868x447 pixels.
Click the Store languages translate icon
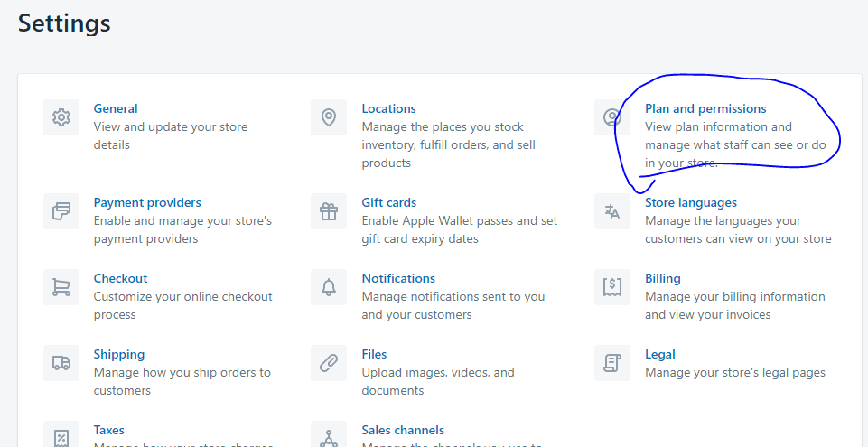[x=612, y=211]
